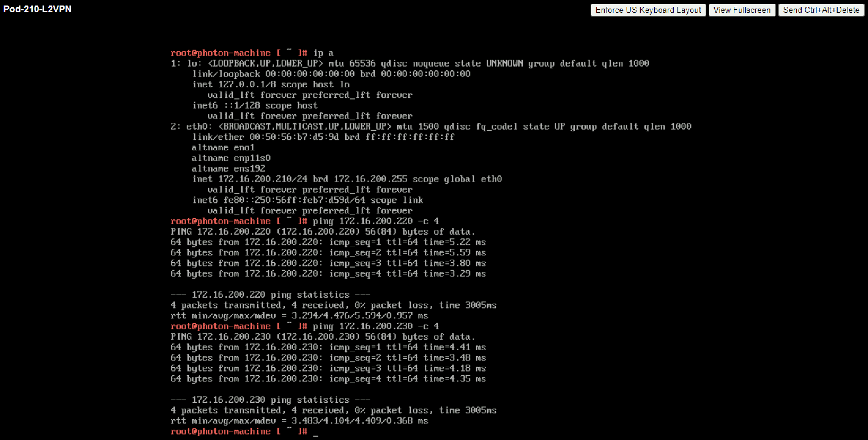The width and height of the screenshot is (868, 440).
Task: Click the rtt line showing 3.483/4.104
Action: (299, 421)
